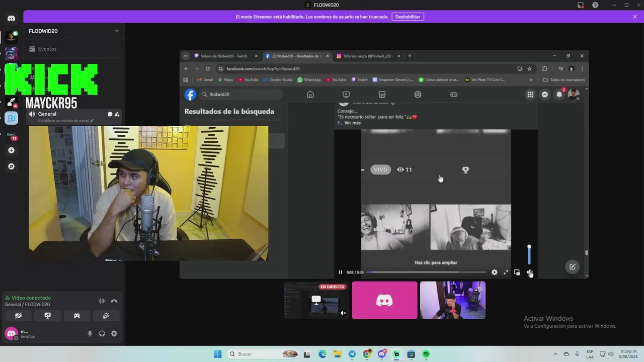Reload the Facebook page
The image size is (644, 362).
208,69
